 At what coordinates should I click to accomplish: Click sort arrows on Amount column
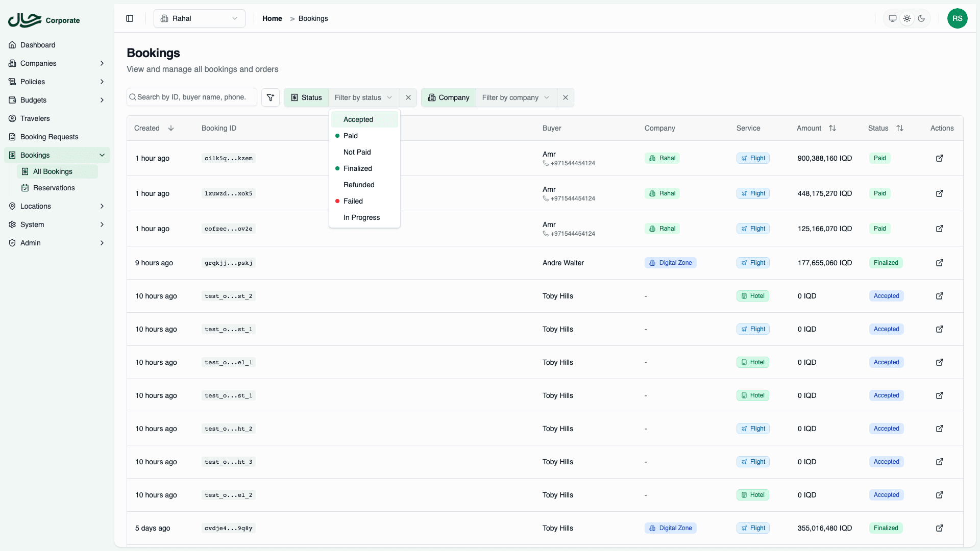click(833, 128)
